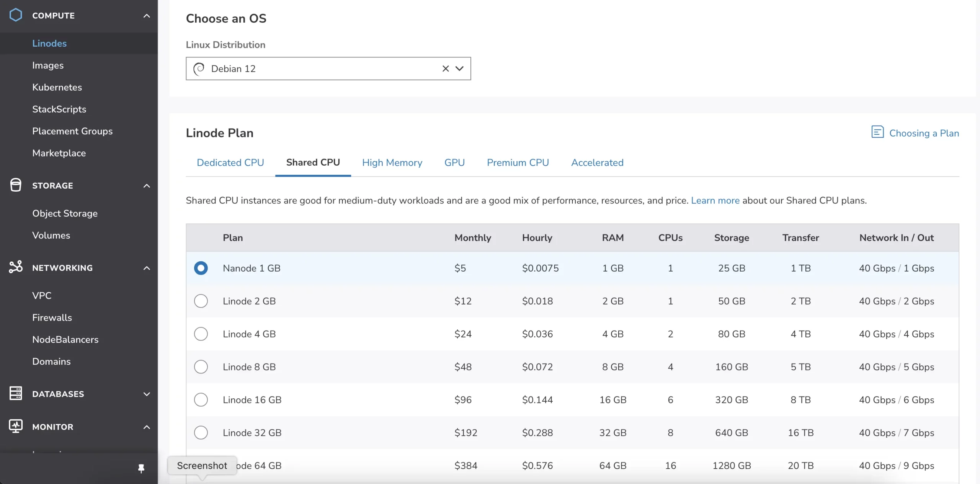Click the 40 Gbps / 9 Gbps cell
Screen dimensions: 980x484
pyautogui.click(x=897, y=466)
